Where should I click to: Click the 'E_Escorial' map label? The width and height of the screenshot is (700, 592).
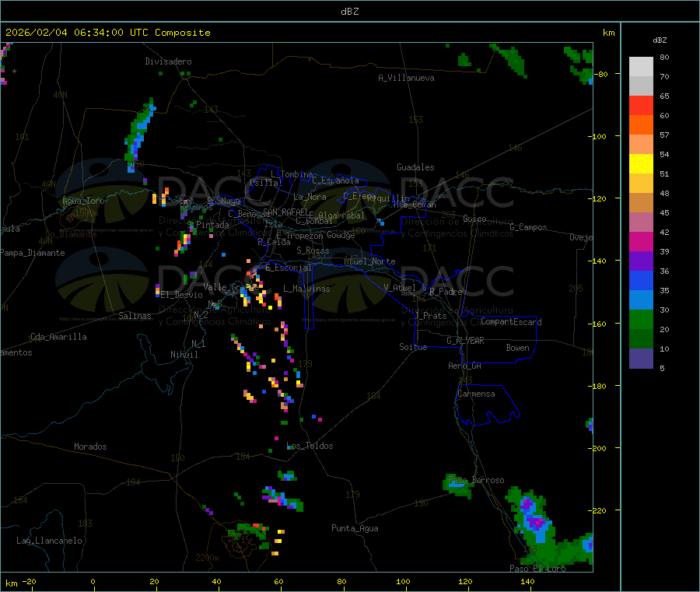289,268
